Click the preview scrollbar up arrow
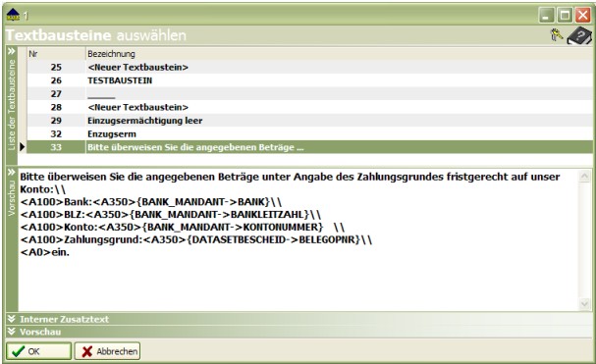The height and width of the screenshot is (364, 596). click(x=584, y=177)
